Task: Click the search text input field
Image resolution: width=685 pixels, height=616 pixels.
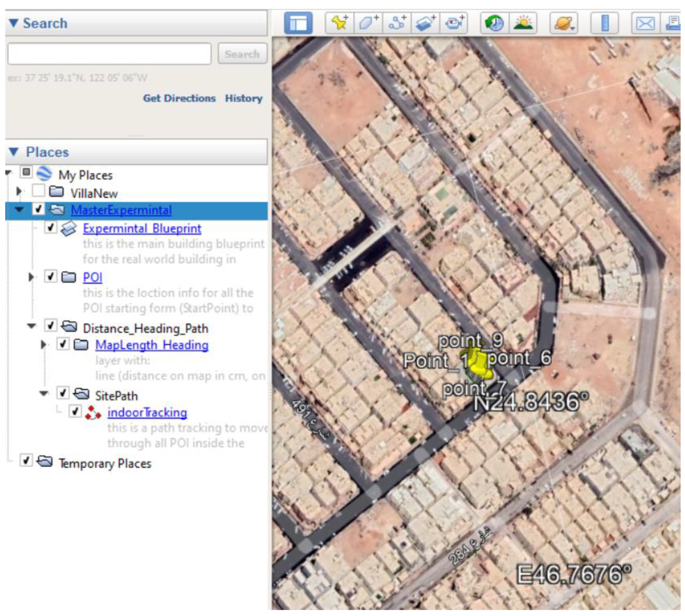Action: (109, 53)
